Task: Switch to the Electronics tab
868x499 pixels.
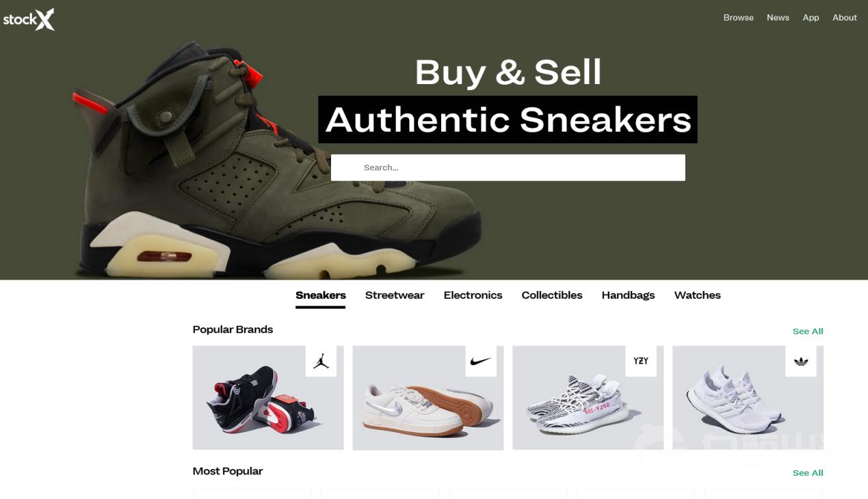Action: (473, 295)
